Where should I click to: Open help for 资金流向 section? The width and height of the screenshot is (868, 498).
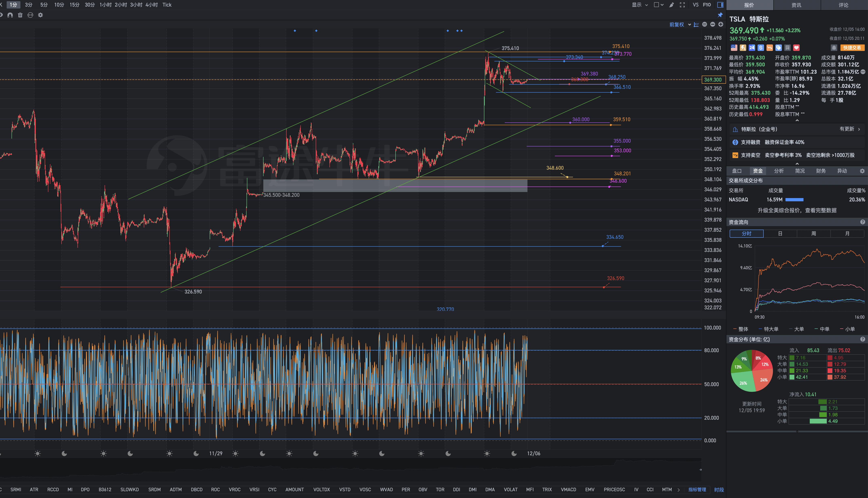(863, 222)
